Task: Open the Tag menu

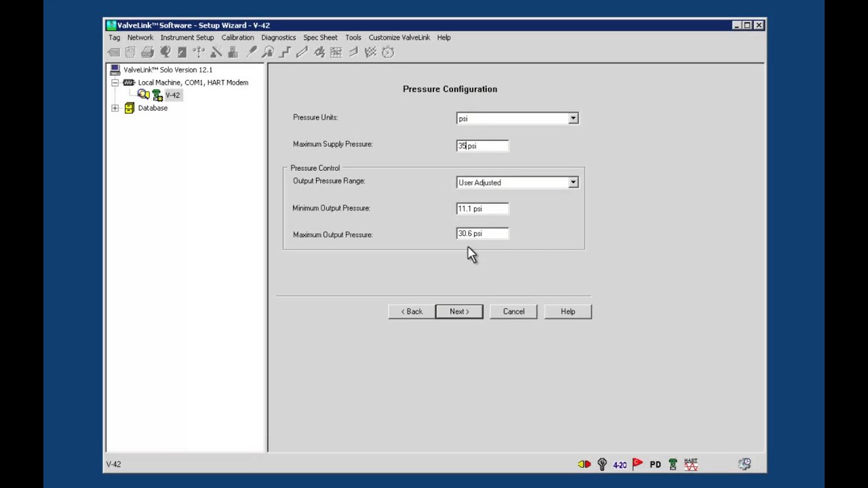Action: [x=114, y=38]
